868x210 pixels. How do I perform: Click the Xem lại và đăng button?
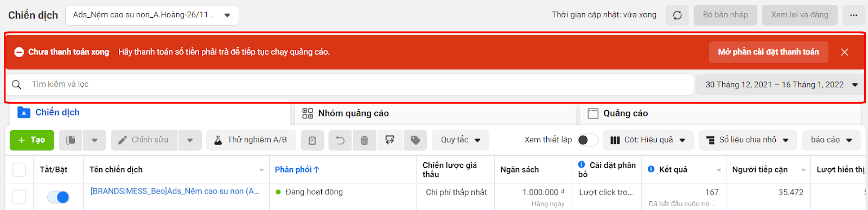click(x=800, y=15)
